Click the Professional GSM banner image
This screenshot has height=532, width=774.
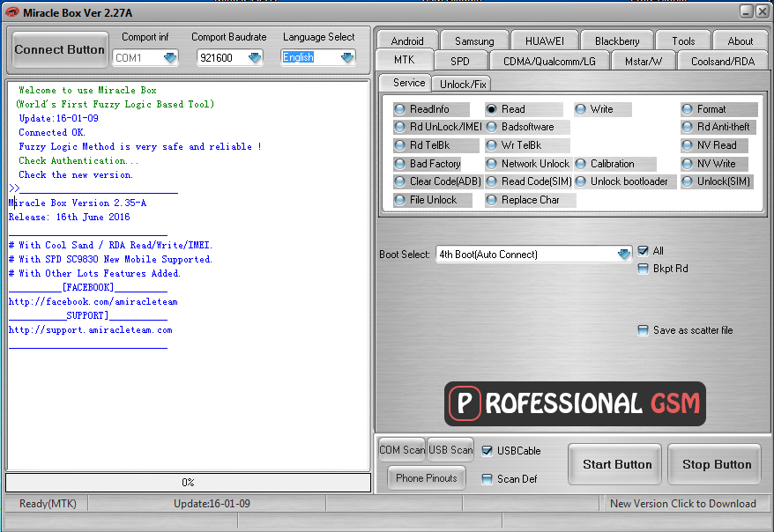(575, 403)
